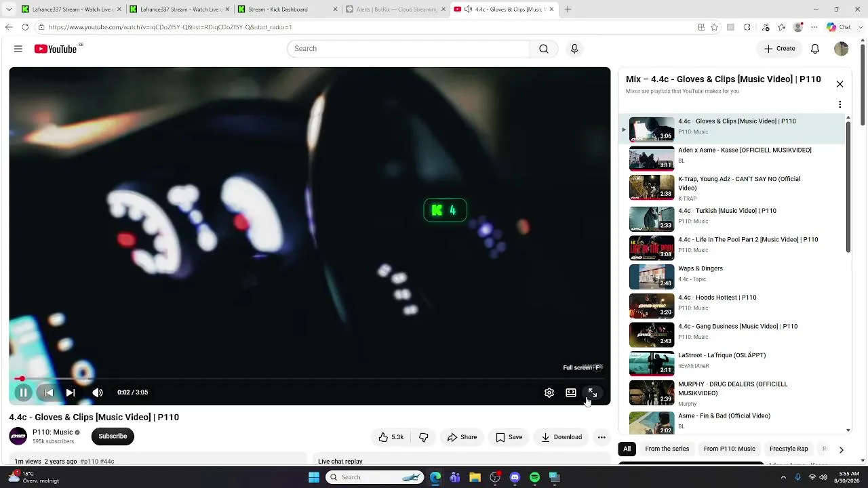Select the 'All' filter chip
The image size is (868, 488).
point(627,449)
